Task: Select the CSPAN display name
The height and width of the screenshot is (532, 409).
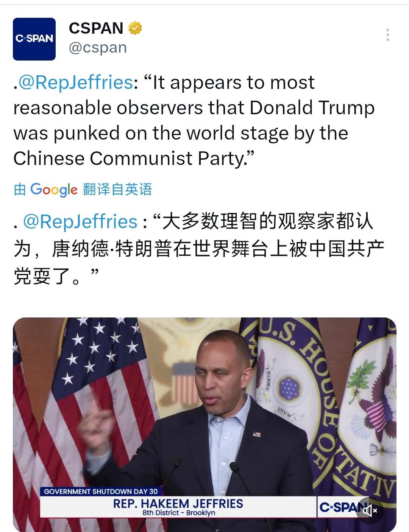Action: 96,28
